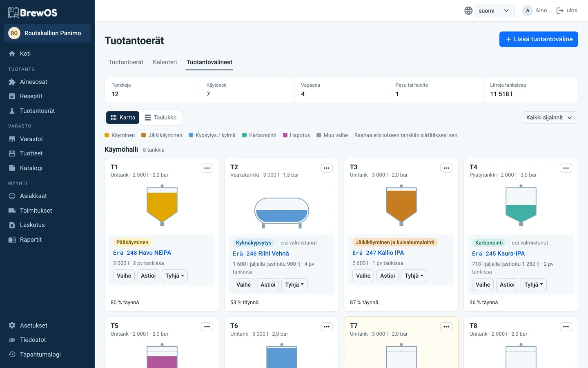Image resolution: width=588 pixels, height=368 pixels.
Task: Open Ainesosat from the sidebar puzzle icon
Action: 12,82
